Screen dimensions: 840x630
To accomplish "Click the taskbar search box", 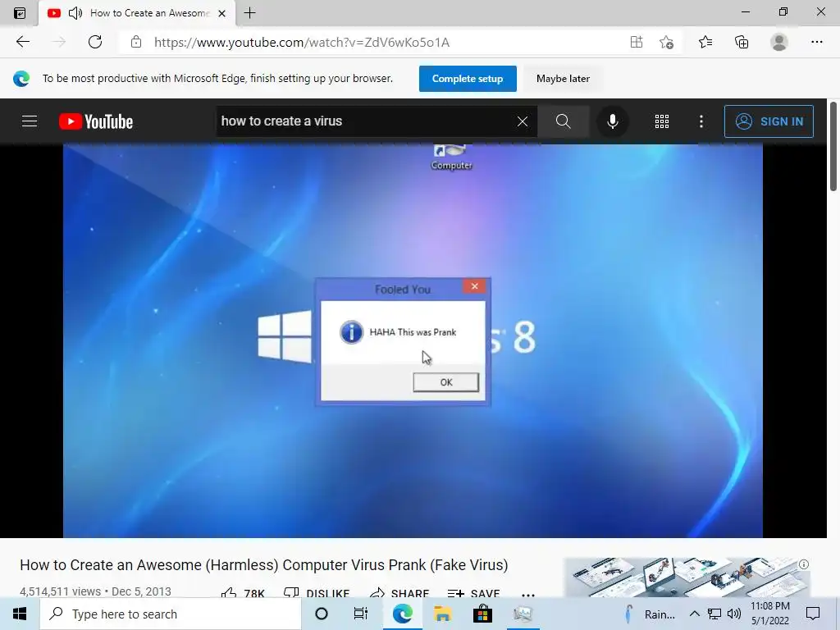I will [171, 614].
